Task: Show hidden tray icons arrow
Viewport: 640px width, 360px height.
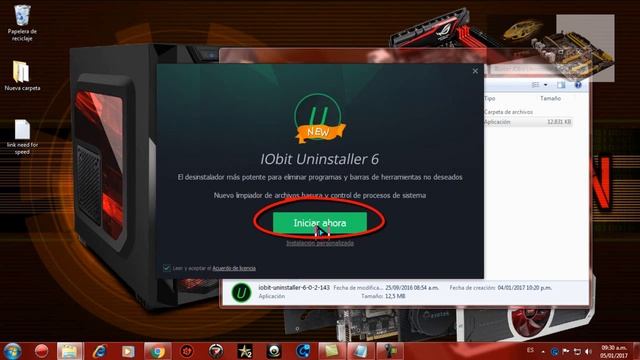Action: 543,351
